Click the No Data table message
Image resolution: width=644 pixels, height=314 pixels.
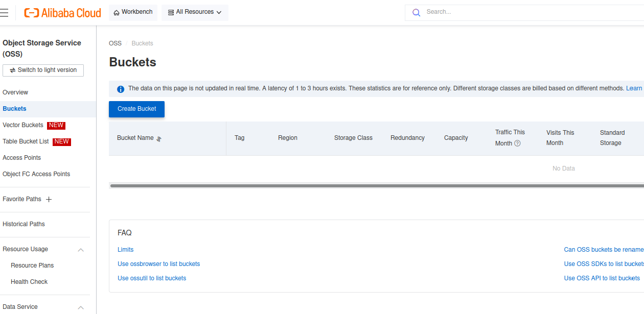(x=564, y=168)
